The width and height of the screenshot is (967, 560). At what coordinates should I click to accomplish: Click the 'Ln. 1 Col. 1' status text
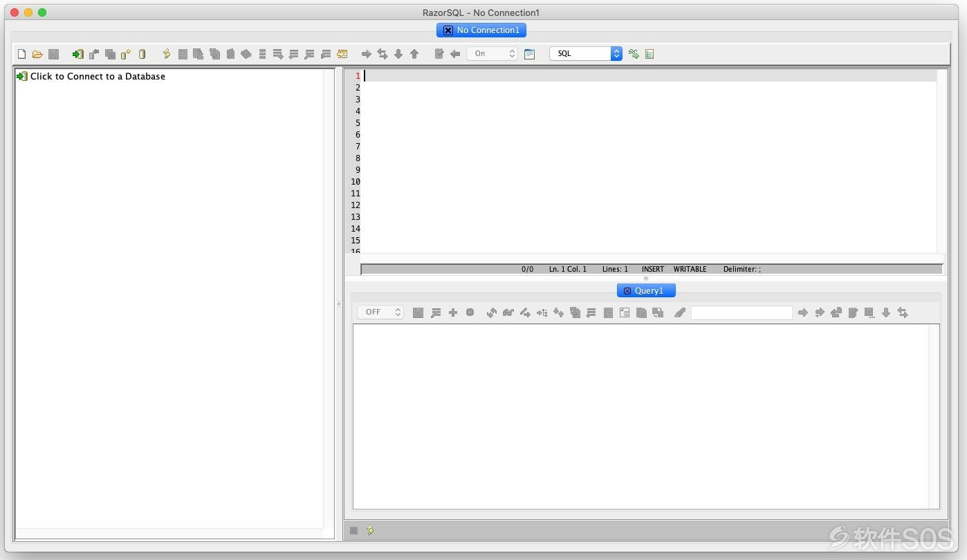tap(568, 269)
